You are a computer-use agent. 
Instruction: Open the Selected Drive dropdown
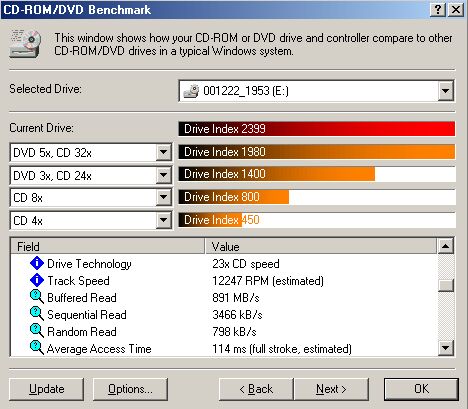(x=446, y=91)
